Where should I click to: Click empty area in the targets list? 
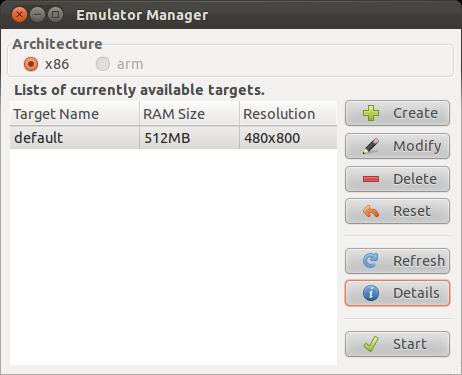(x=174, y=257)
